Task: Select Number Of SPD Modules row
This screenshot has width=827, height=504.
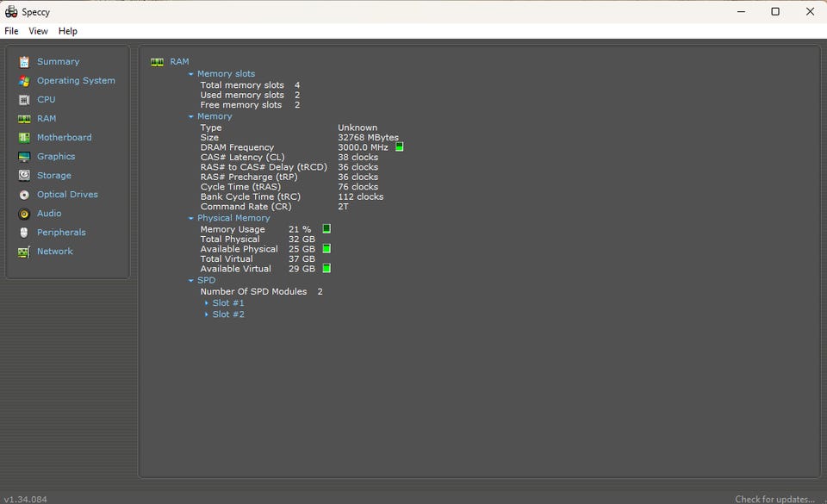Action: tap(262, 291)
